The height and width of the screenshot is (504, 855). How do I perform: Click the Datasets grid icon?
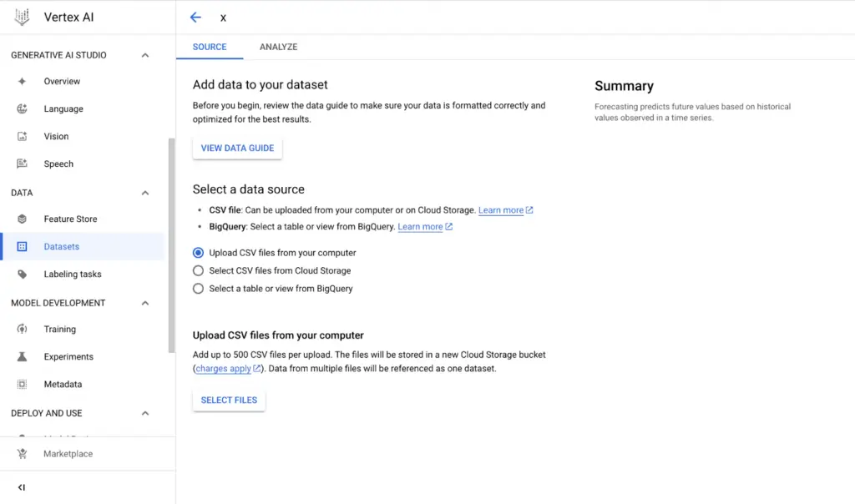click(22, 246)
